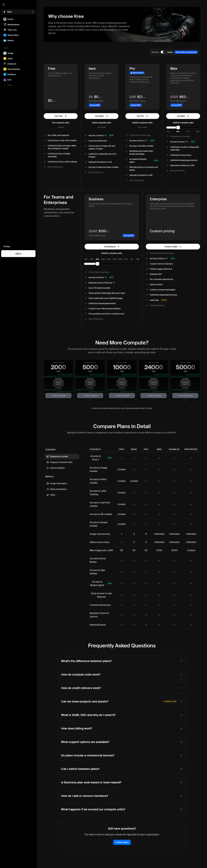Image resolution: width=207 pixels, height=868 pixels.
Task: Expand FAQ 'Do plans include a commercial license?'
Action: 122,755
